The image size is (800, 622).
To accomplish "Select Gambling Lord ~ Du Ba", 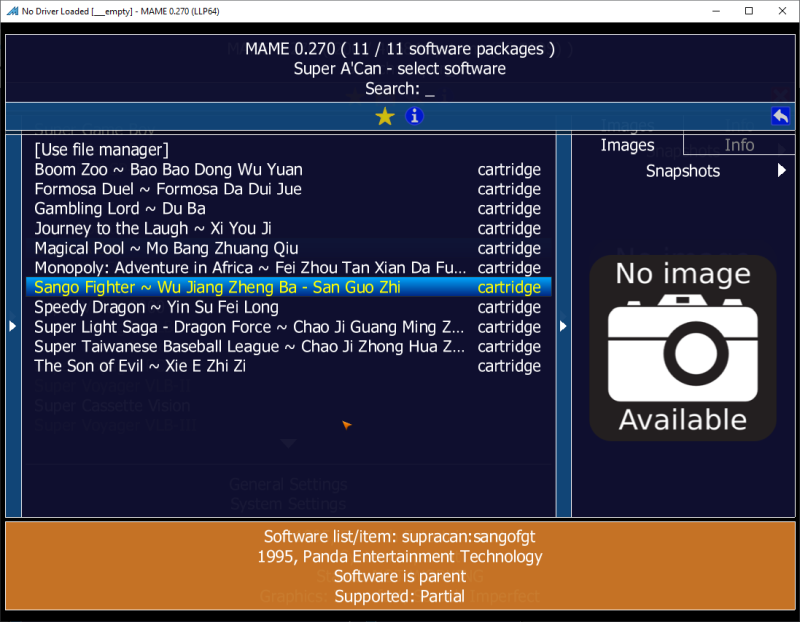I will pos(288,208).
